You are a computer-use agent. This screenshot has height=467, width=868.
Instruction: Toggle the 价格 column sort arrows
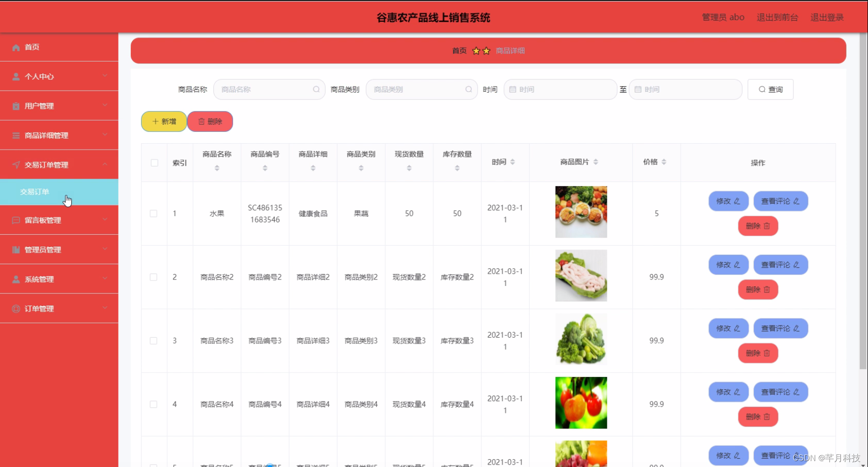click(x=663, y=161)
